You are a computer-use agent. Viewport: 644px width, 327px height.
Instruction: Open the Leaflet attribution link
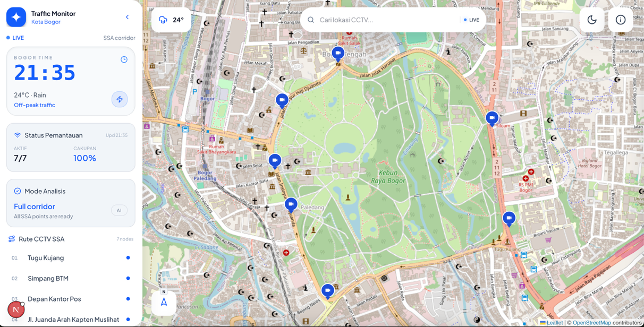[551, 323]
